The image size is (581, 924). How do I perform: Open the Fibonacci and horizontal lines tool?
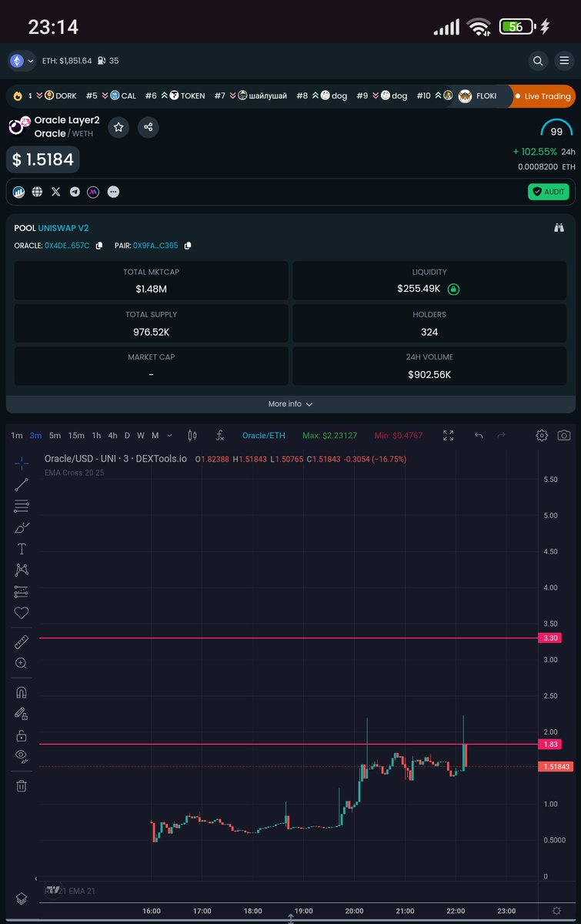tap(22, 506)
